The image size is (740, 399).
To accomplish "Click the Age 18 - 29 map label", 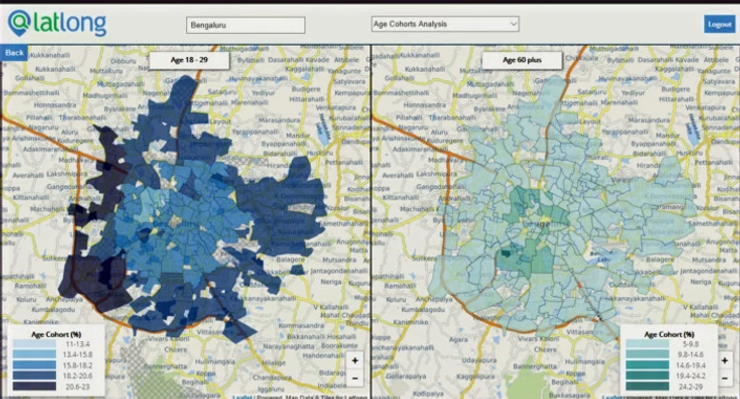I will [x=189, y=60].
